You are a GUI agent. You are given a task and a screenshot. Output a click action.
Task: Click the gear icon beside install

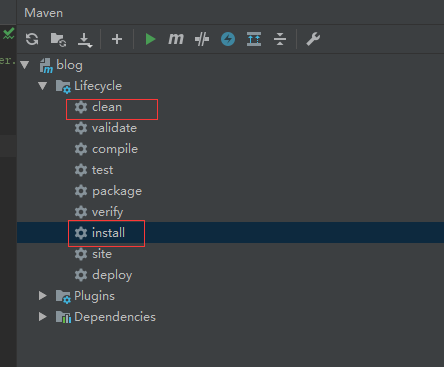[x=81, y=233]
